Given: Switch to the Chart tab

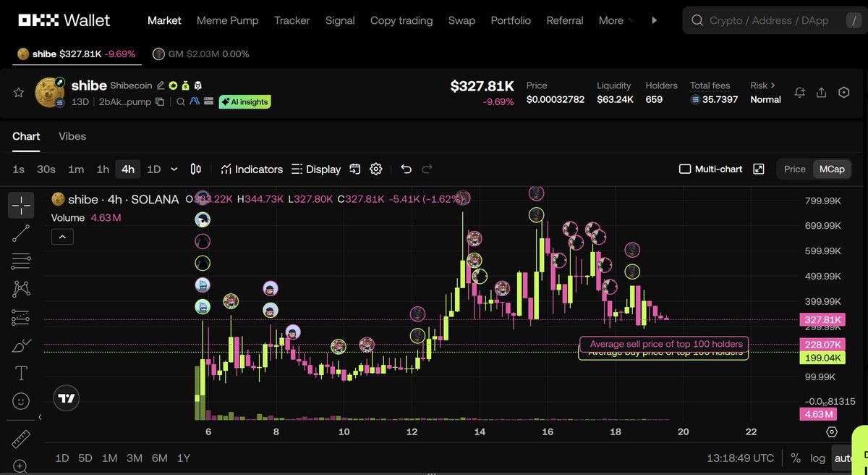Looking at the screenshot, I should tap(26, 136).
